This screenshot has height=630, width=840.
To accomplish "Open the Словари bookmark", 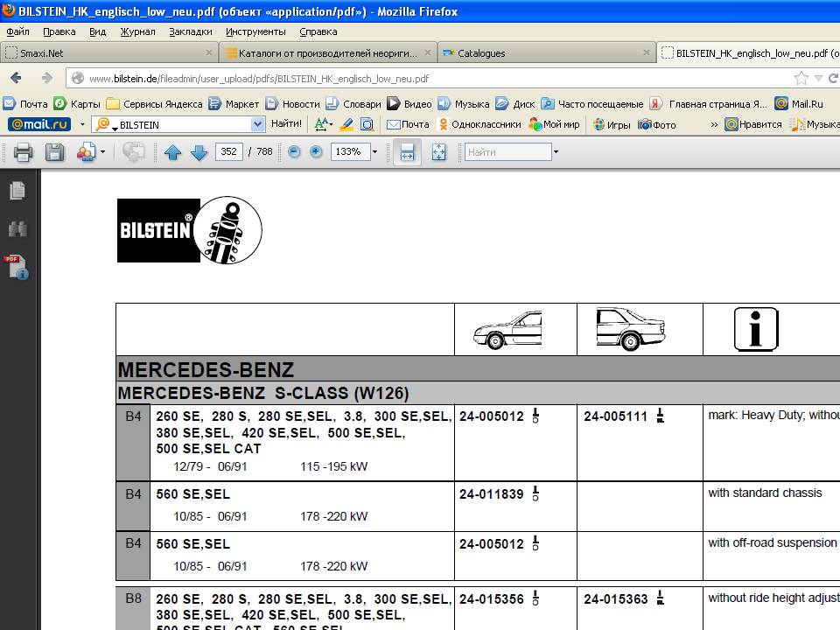I will 353,104.
